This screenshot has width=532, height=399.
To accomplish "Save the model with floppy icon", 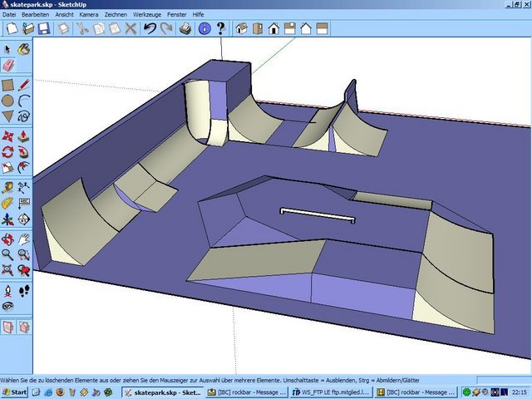I will click(x=44, y=28).
